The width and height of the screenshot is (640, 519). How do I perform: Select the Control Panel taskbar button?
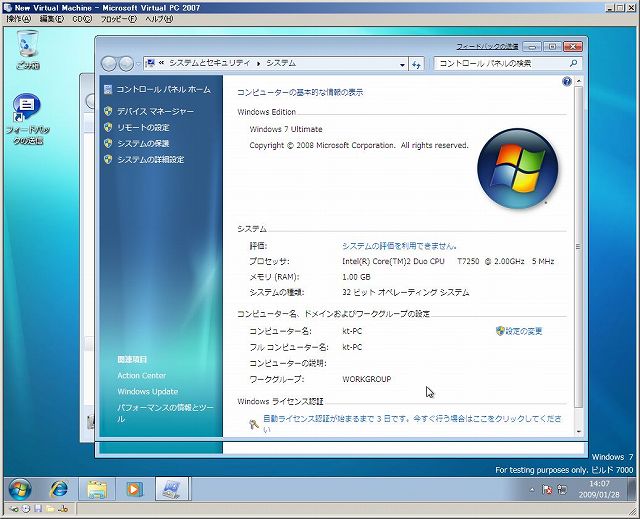pyautogui.click(x=172, y=489)
